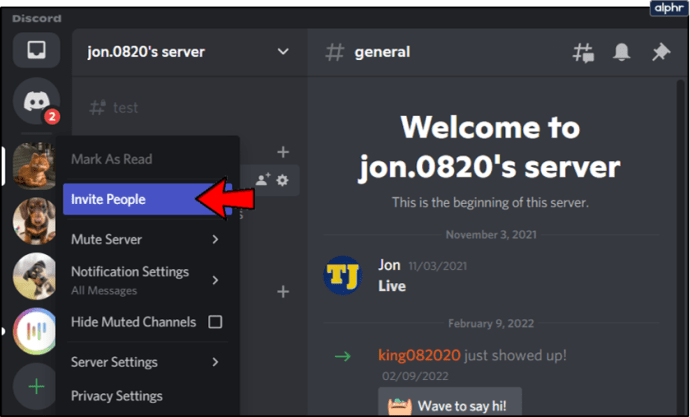Choose Invite People in context menu

[x=147, y=199]
